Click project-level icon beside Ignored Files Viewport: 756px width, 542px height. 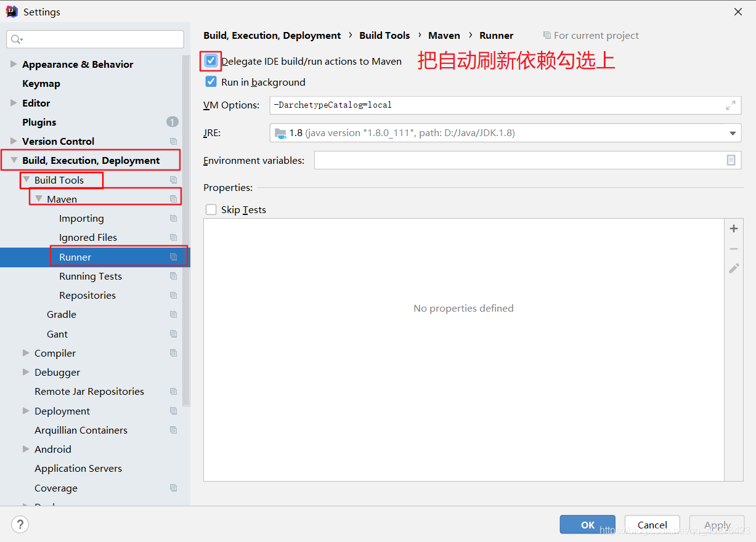click(x=173, y=238)
